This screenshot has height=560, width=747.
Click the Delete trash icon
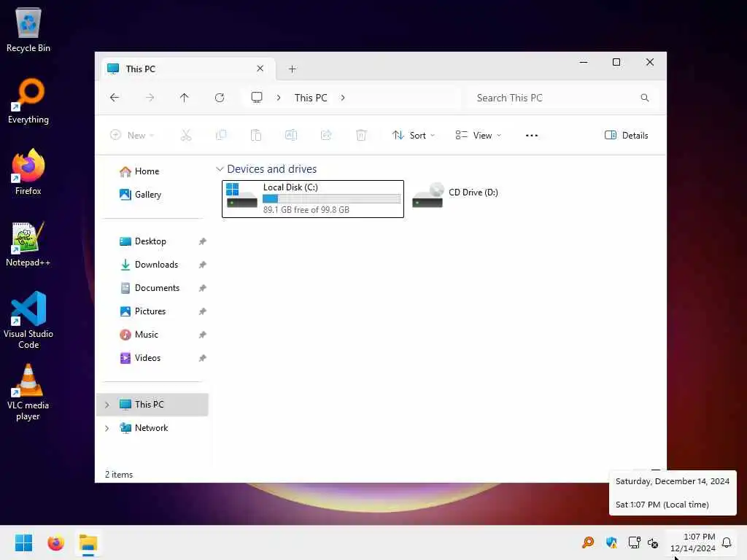pyautogui.click(x=361, y=135)
